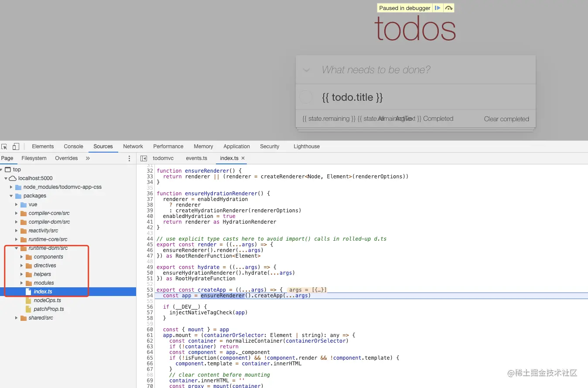Activate the inspect element picker icon
The width and height of the screenshot is (588, 388).
4,146
